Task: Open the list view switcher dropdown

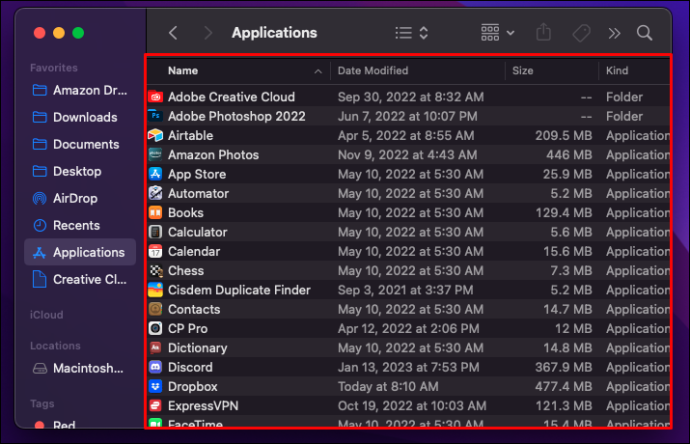Action: [412, 33]
